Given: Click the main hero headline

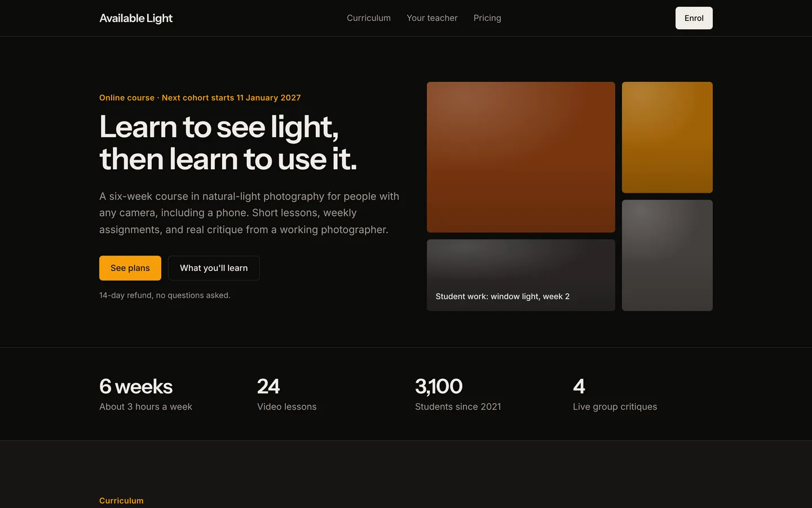Looking at the screenshot, I should pos(228,143).
